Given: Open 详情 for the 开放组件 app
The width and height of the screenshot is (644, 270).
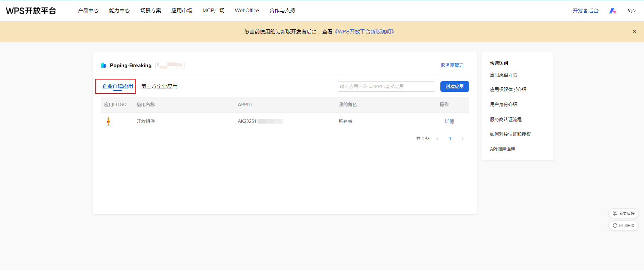Looking at the screenshot, I should [449, 121].
